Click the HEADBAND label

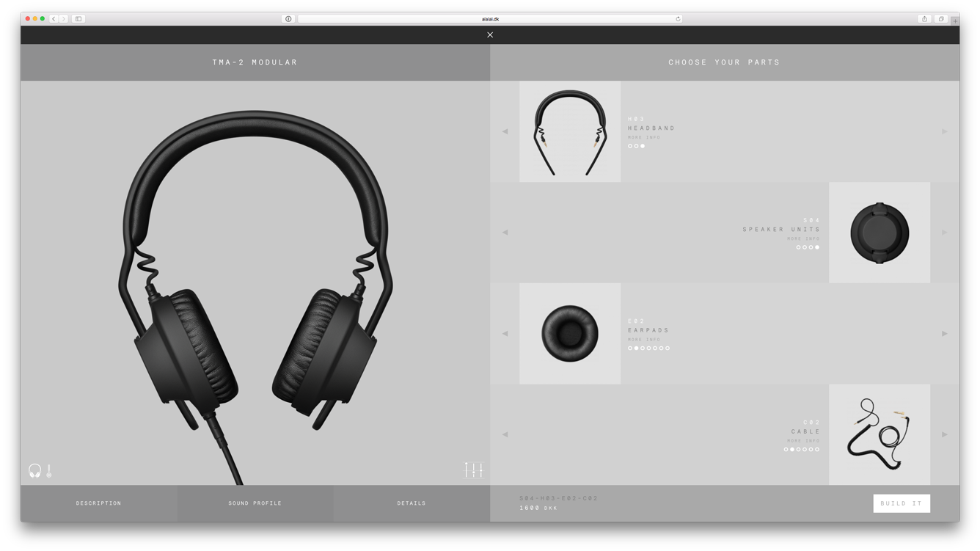(x=651, y=128)
